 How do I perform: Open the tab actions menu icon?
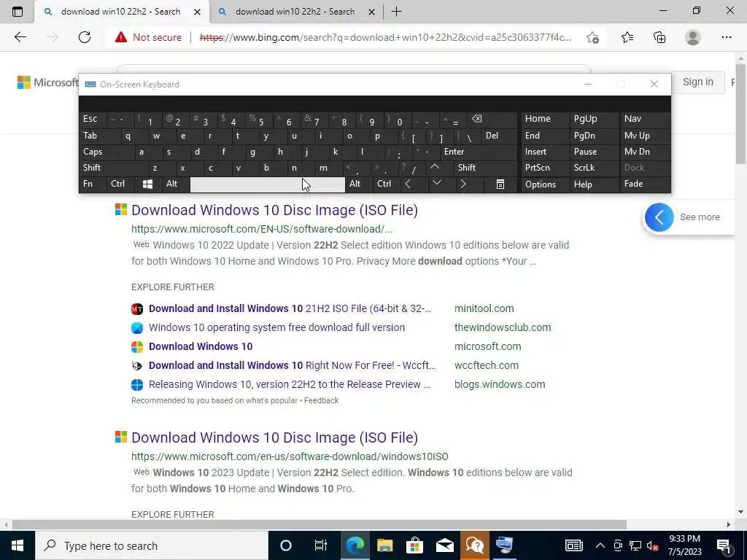pyautogui.click(x=18, y=12)
